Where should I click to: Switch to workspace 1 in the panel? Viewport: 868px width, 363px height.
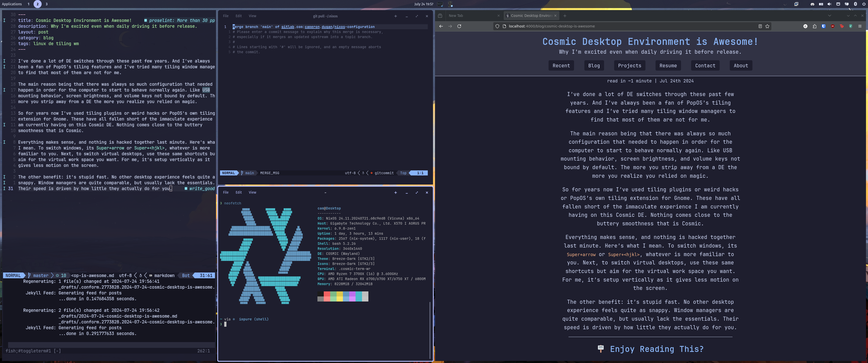[x=28, y=4]
